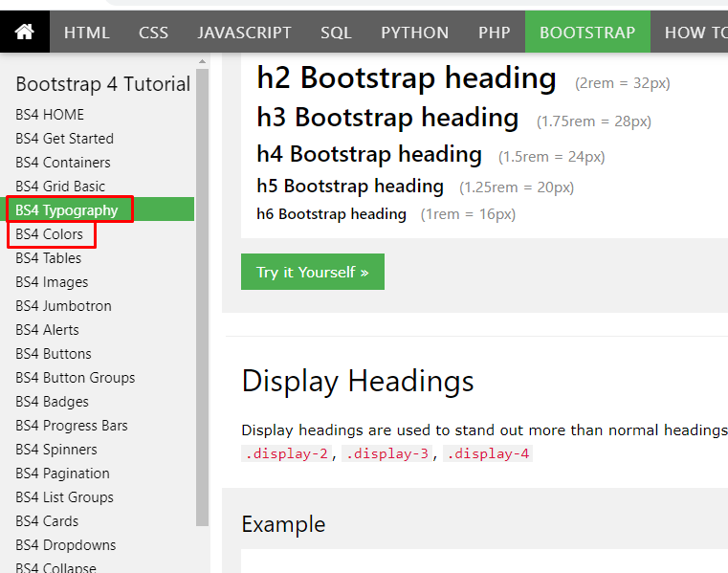
Task: Click the h4 Bootstrap heading text
Action: (369, 154)
